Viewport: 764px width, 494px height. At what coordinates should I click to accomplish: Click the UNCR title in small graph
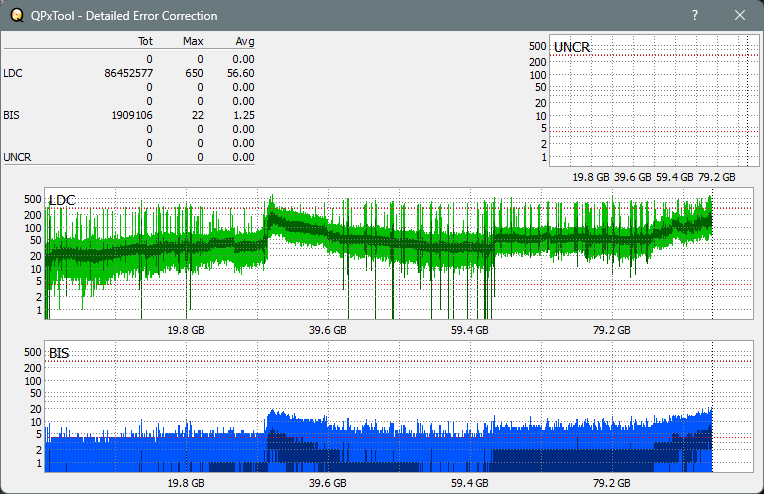click(x=572, y=47)
